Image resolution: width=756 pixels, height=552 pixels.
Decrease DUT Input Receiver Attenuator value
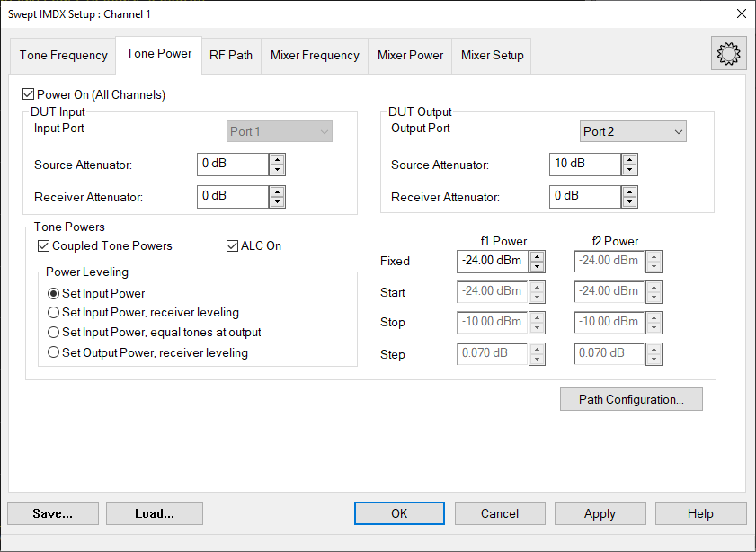coord(277,202)
